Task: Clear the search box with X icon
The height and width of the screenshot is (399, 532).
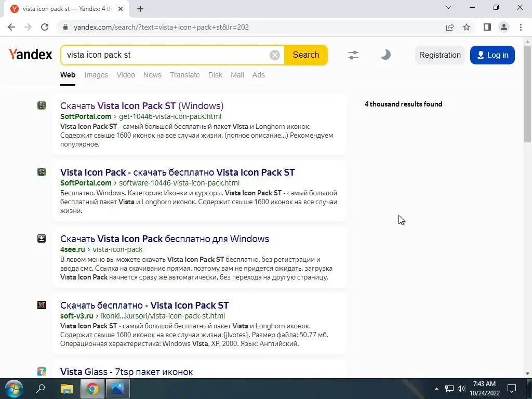Action: [x=274, y=55]
